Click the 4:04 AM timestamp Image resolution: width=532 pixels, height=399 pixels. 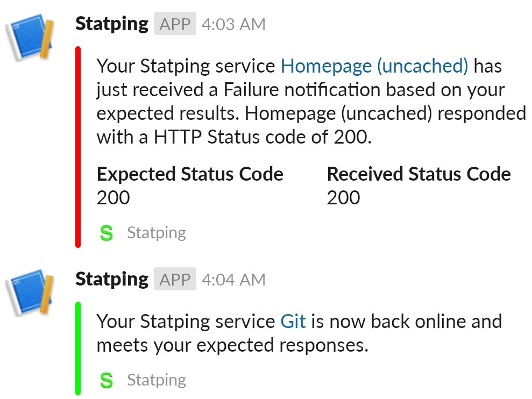(x=234, y=279)
